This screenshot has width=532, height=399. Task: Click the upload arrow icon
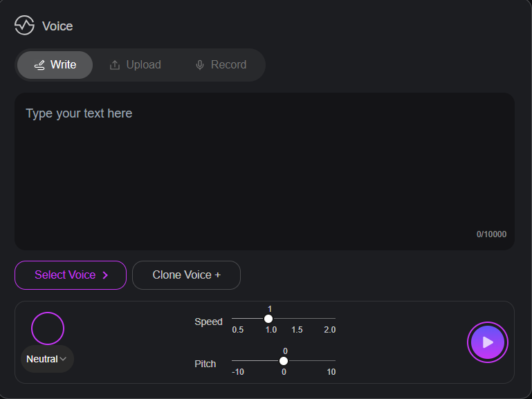click(x=115, y=65)
